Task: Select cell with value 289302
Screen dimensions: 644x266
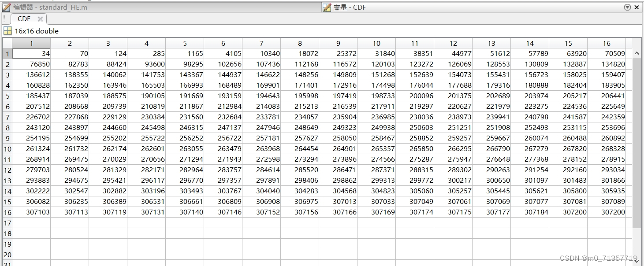Action: [x=453, y=170]
